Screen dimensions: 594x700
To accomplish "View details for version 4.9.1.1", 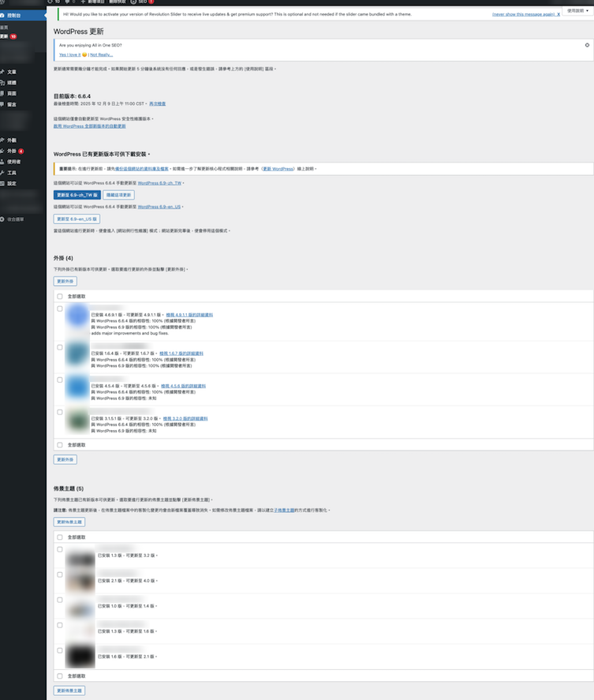I will point(189,315).
